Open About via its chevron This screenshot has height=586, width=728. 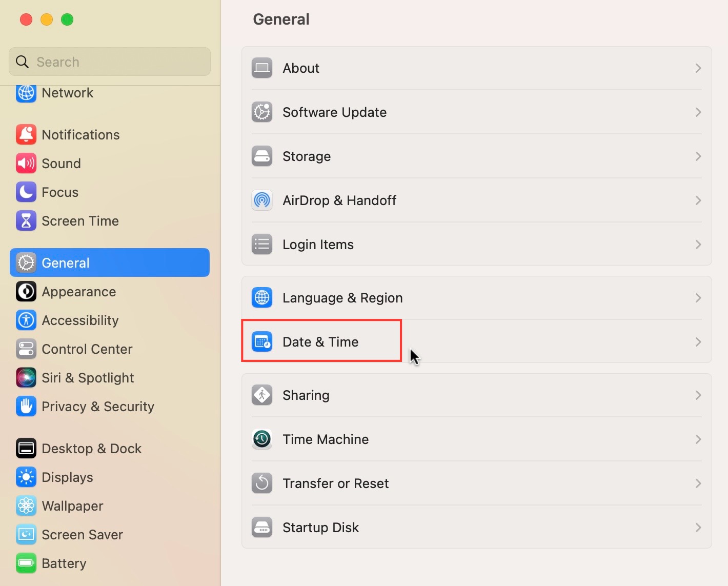[x=698, y=68]
